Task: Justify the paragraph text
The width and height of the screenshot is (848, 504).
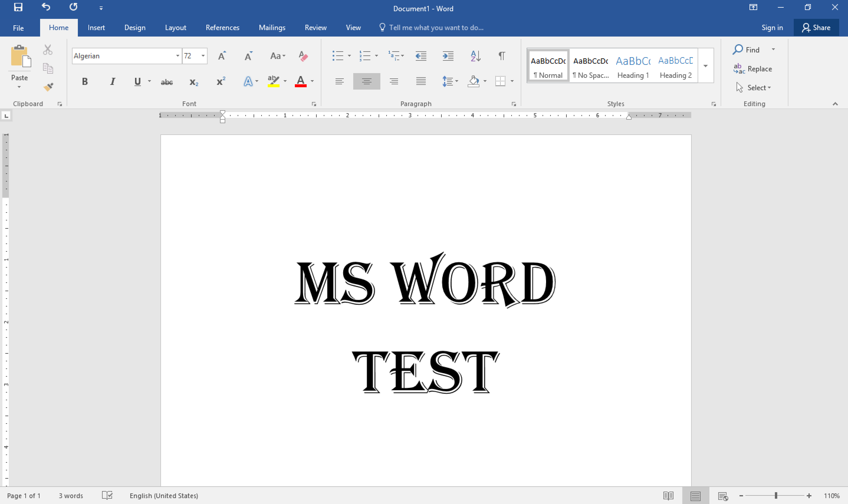Action: (421, 82)
